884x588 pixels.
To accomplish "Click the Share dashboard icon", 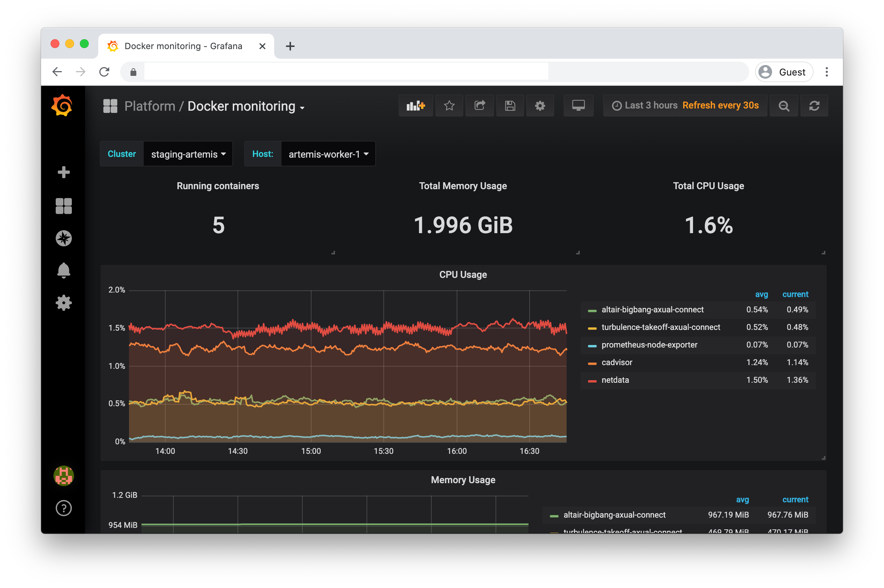I will tap(479, 106).
